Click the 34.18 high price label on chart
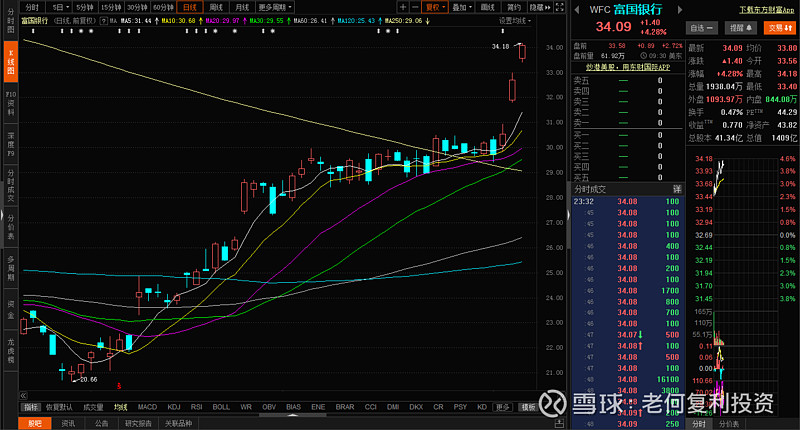 [500, 46]
